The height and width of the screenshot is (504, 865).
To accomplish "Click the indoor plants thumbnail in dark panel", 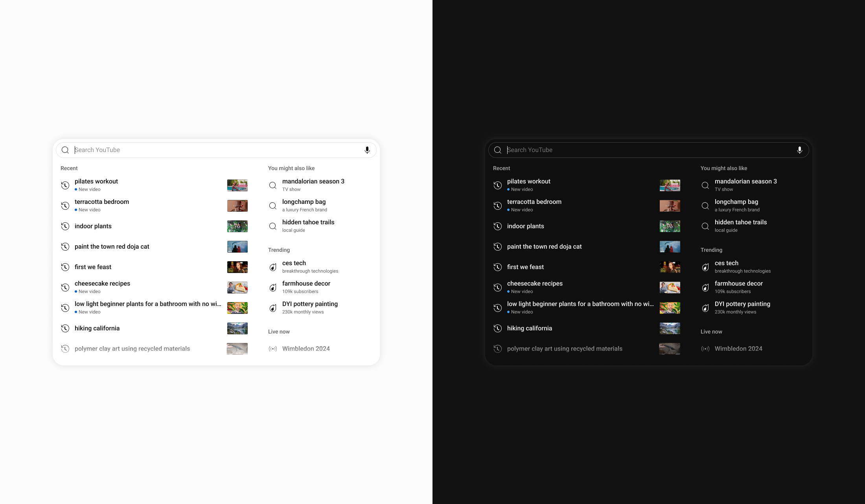I will (670, 226).
